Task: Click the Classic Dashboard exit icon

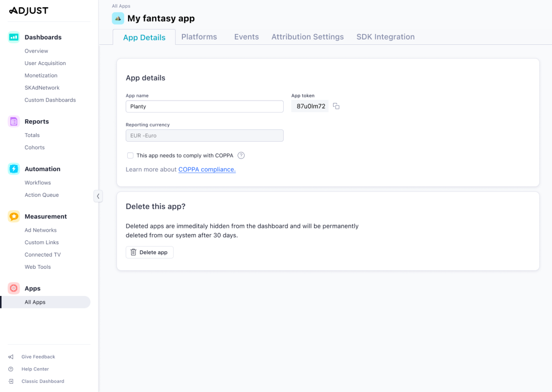Action: tap(10, 381)
